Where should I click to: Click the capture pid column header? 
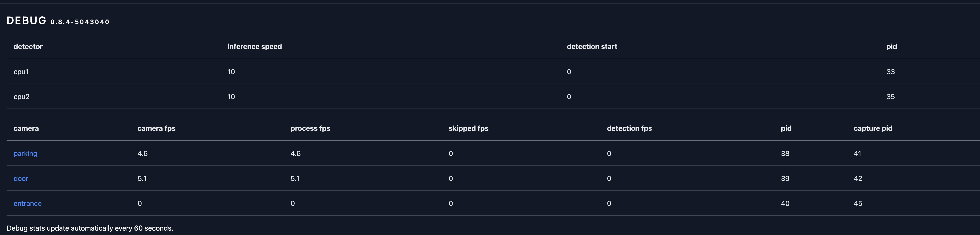pyautogui.click(x=873, y=128)
